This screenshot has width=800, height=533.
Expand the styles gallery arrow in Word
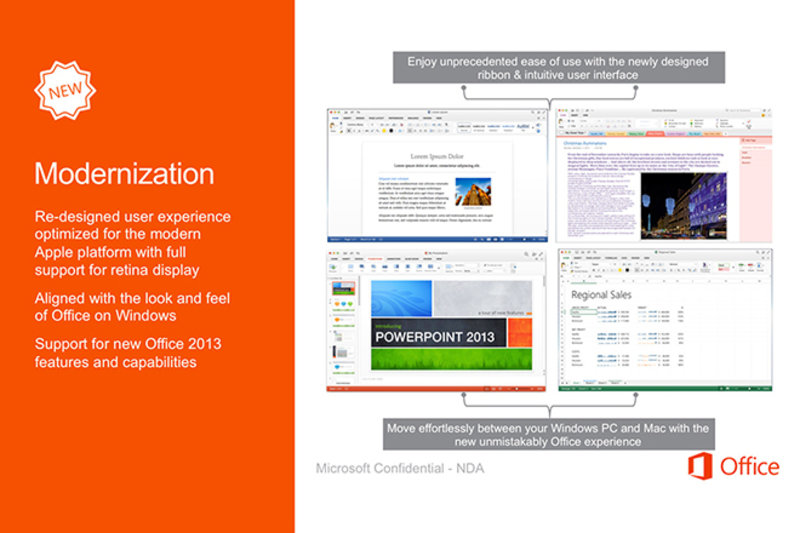coord(535,128)
